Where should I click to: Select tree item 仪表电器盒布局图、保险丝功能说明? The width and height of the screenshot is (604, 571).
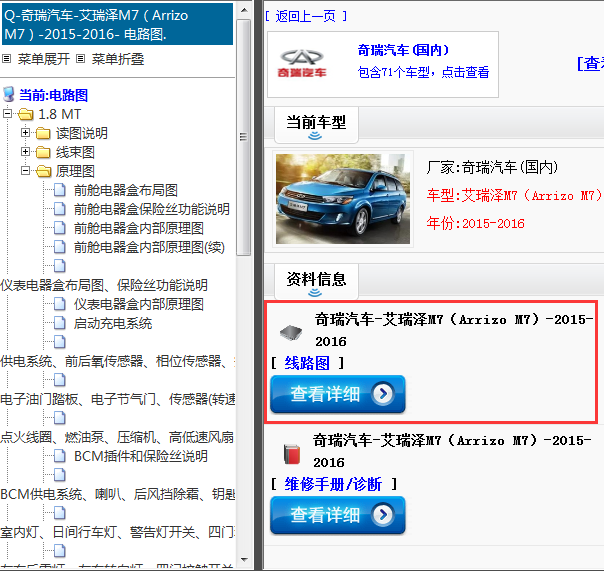coord(104,285)
